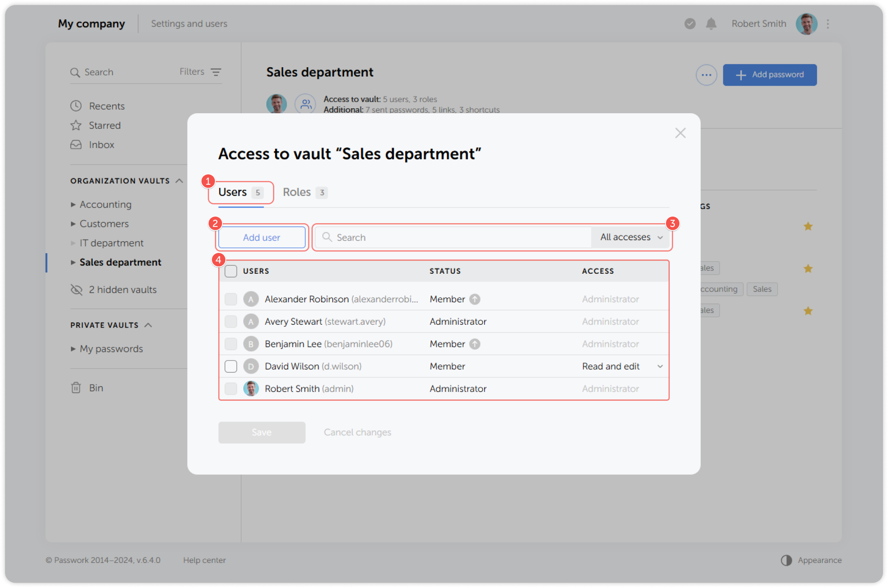Open the Inbox

click(101, 145)
